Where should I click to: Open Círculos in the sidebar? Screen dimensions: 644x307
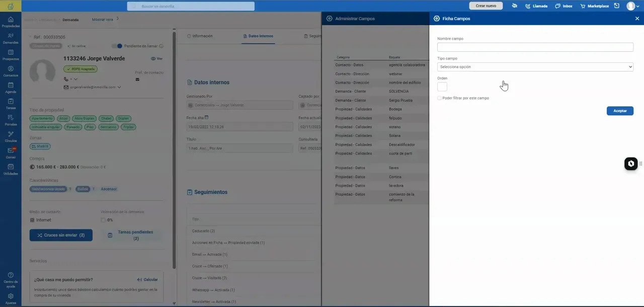pos(11,136)
